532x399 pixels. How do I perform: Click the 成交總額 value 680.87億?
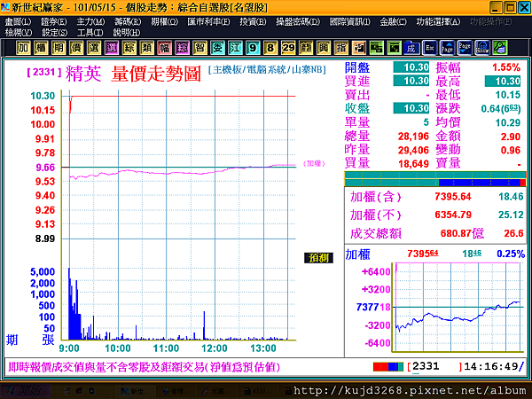point(462,233)
